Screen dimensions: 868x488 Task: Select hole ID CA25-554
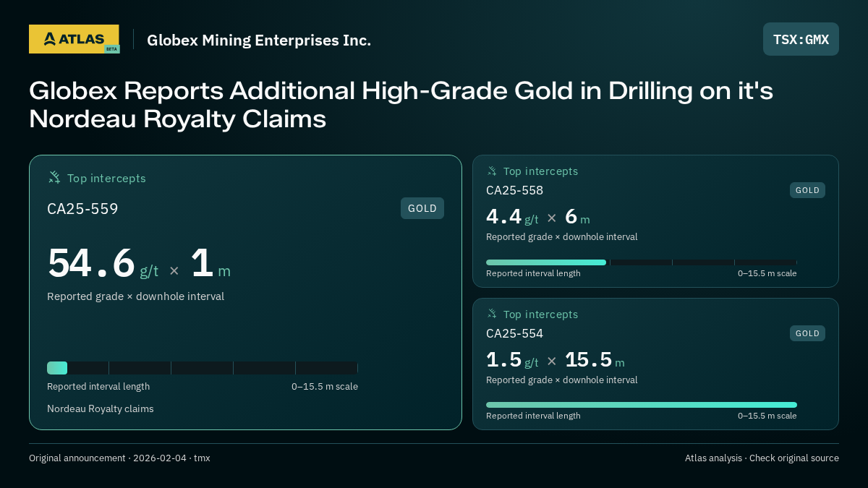coord(514,333)
